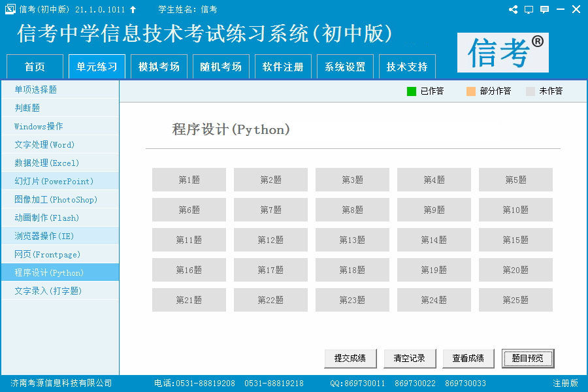Click the green 已作答 legend square
Viewport: 588px width, 392px height.
tap(412, 92)
